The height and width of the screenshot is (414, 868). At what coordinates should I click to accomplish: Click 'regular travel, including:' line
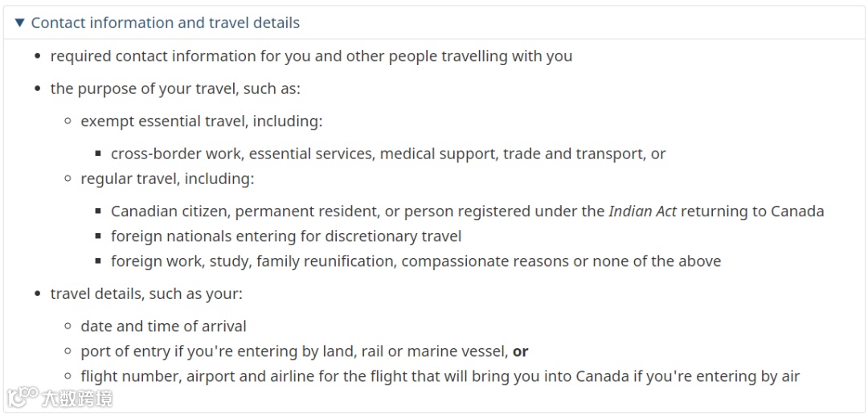(x=167, y=178)
